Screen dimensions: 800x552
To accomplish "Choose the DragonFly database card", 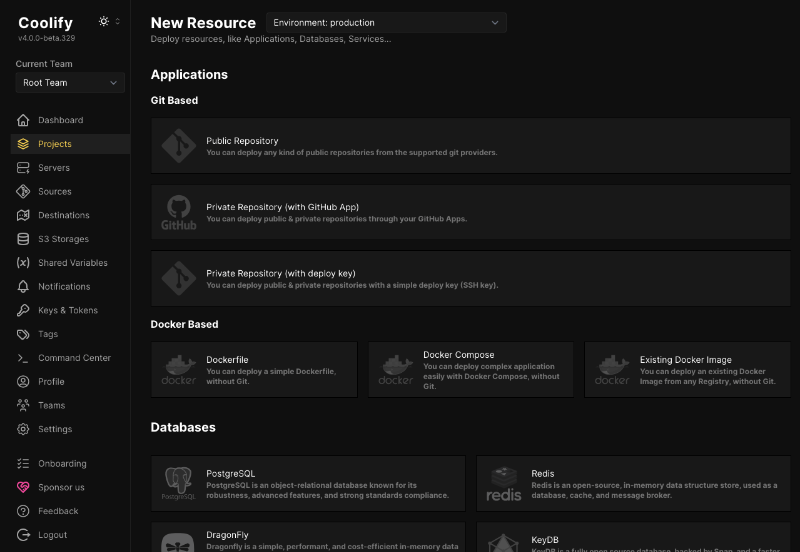I will (308, 537).
